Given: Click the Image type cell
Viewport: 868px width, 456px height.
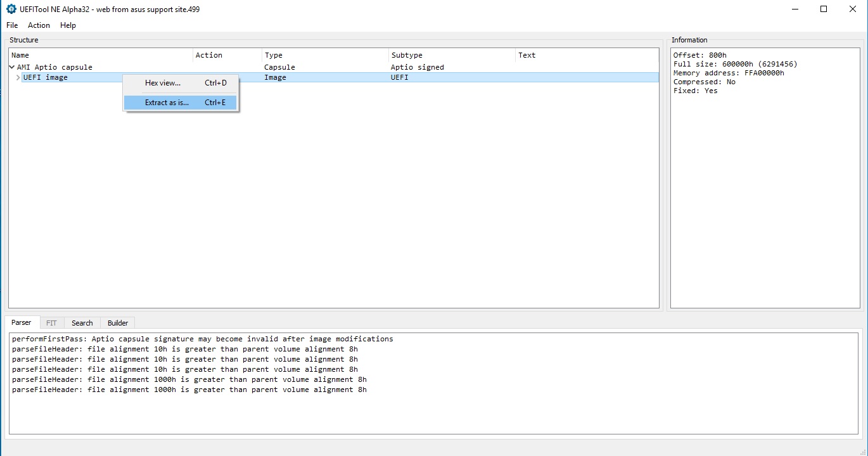Looking at the screenshot, I should point(275,77).
